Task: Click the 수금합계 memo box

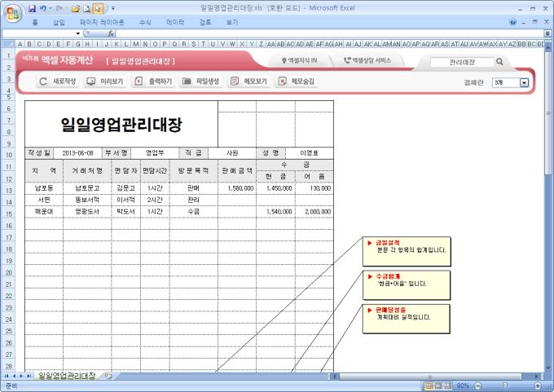Action: click(407, 285)
